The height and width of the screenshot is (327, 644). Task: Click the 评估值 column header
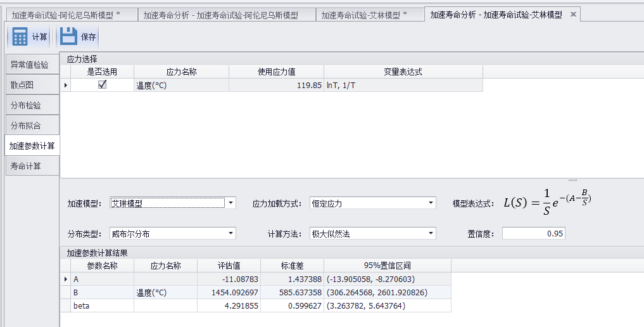click(x=229, y=266)
